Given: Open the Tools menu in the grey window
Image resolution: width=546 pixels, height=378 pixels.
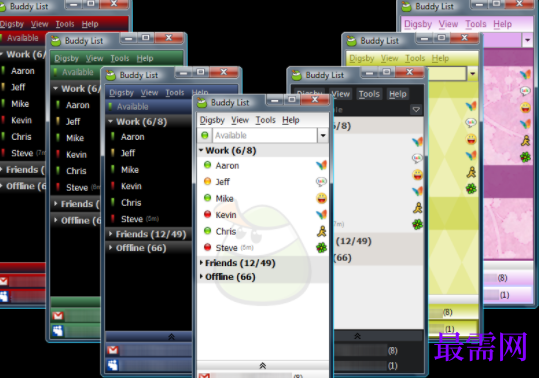Looking at the screenshot, I should (x=369, y=94).
